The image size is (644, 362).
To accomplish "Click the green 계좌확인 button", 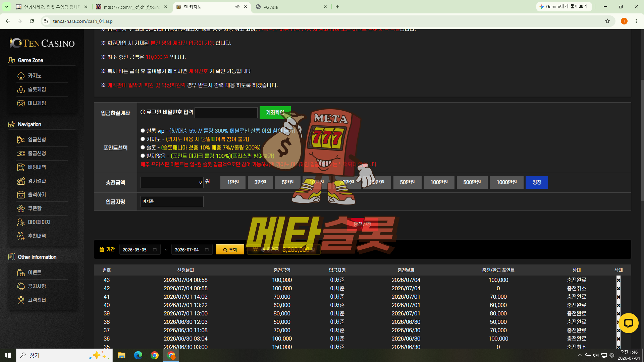I will click(275, 113).
